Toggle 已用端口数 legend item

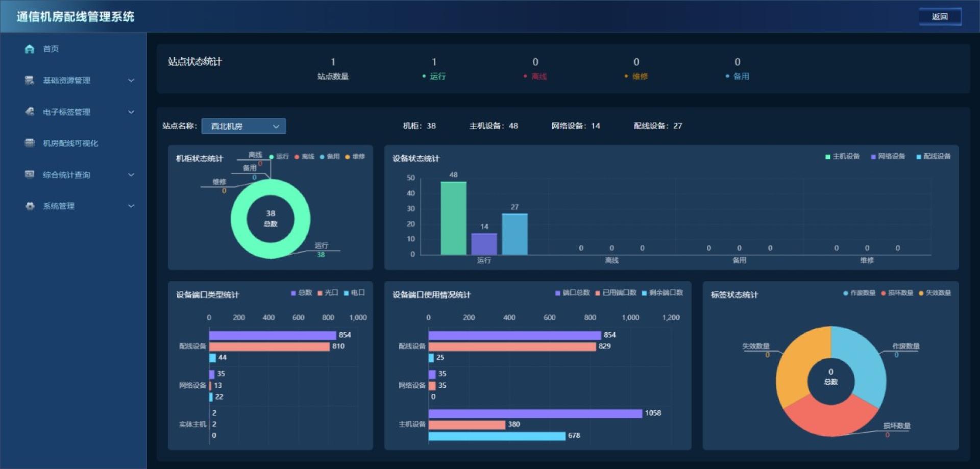[616, 293]
